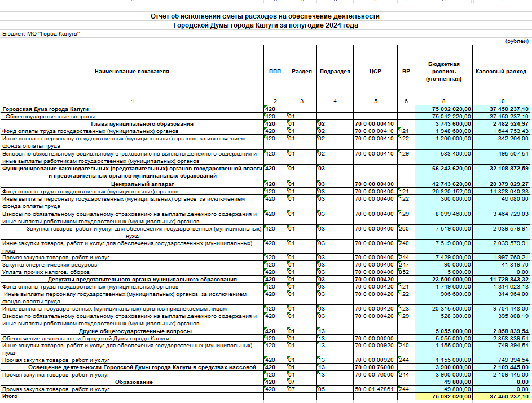This screenshot has width=532, height=403.
Task: Select the ЦСР code 50 0 01 42861
Action: [375, 389]
